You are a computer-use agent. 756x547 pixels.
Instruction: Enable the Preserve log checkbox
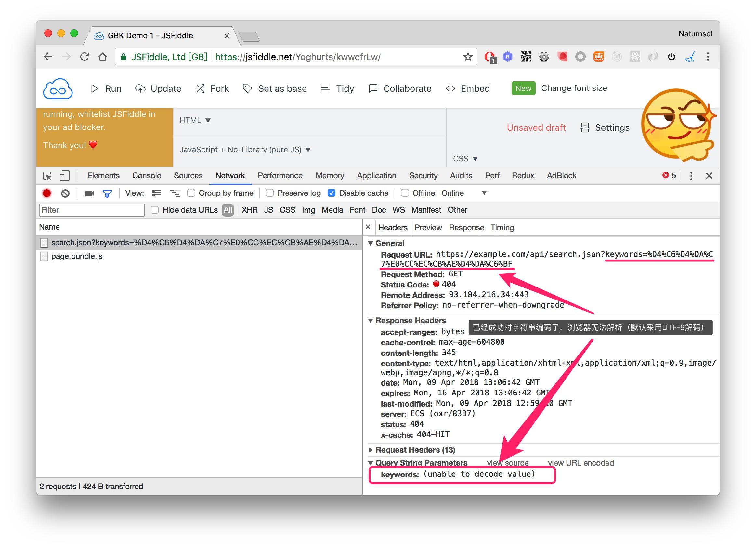click(270, 193)
